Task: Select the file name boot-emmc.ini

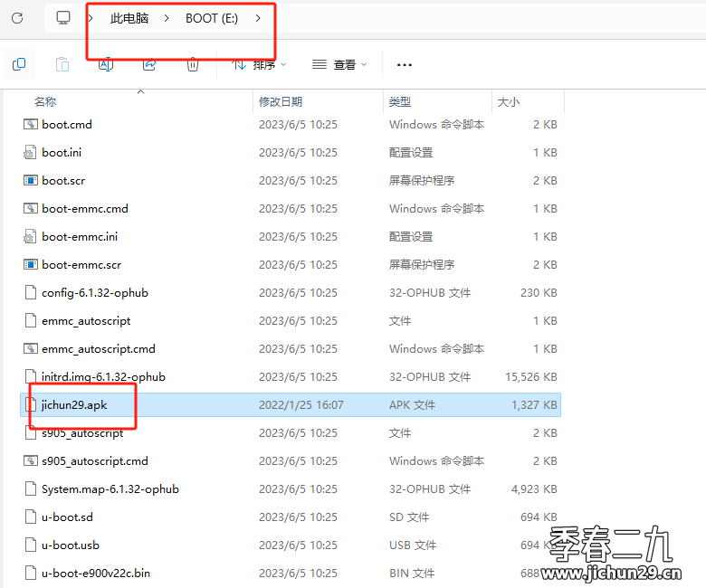Action: [80, 237]
